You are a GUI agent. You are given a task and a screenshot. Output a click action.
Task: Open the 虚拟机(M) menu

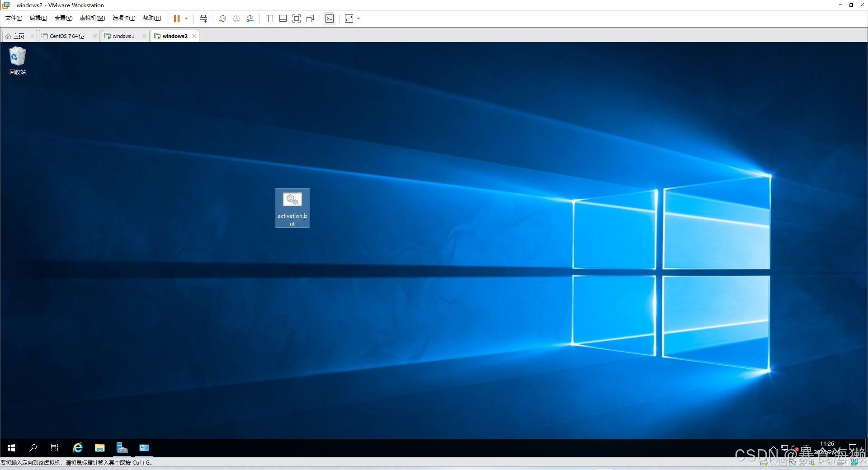[x=92, y=18]
